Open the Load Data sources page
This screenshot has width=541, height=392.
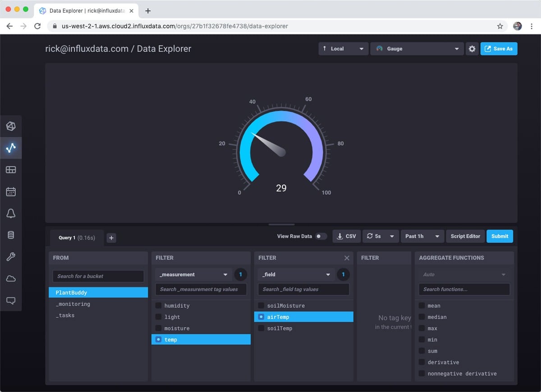click(x=11, y=126)
